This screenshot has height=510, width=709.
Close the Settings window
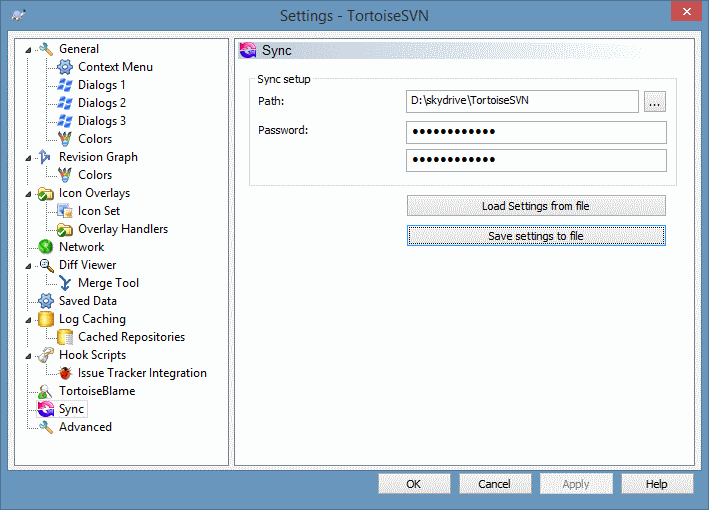686,11
